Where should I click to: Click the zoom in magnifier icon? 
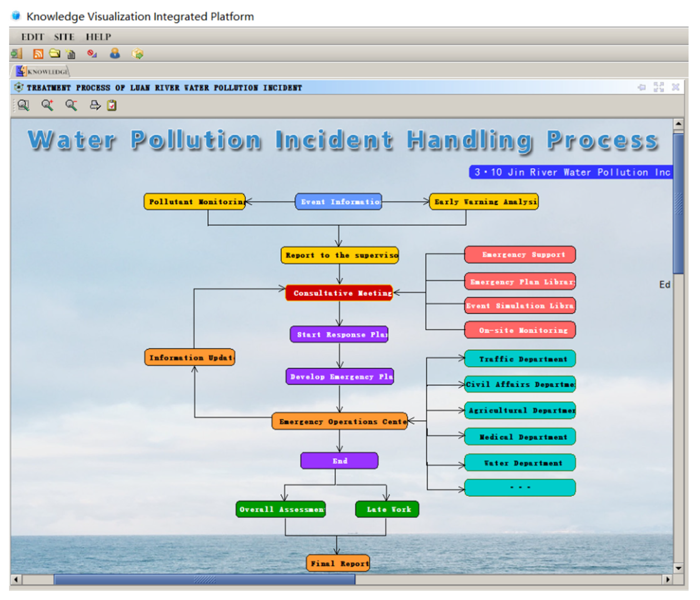coord(47,105)
